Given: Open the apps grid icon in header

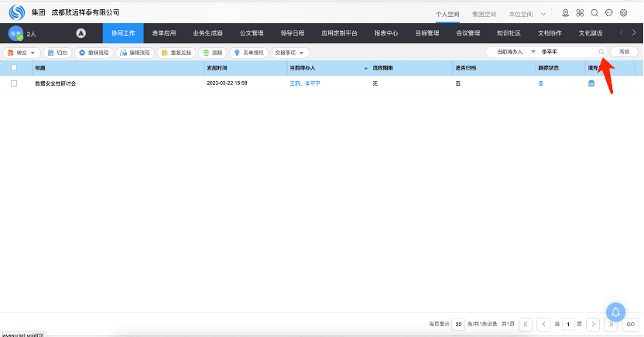Looking at the screenshot, I should coord(580,13).
